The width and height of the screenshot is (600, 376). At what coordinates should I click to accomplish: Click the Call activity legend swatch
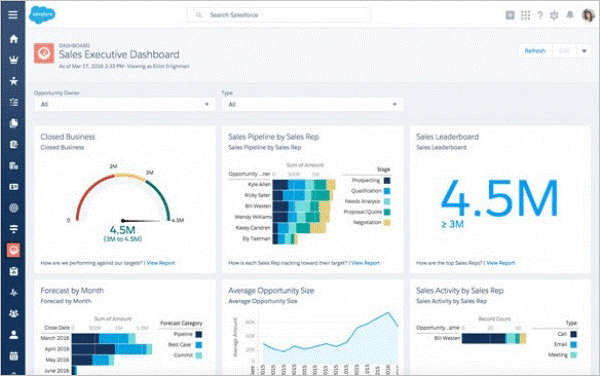click(x=573, y=334)
